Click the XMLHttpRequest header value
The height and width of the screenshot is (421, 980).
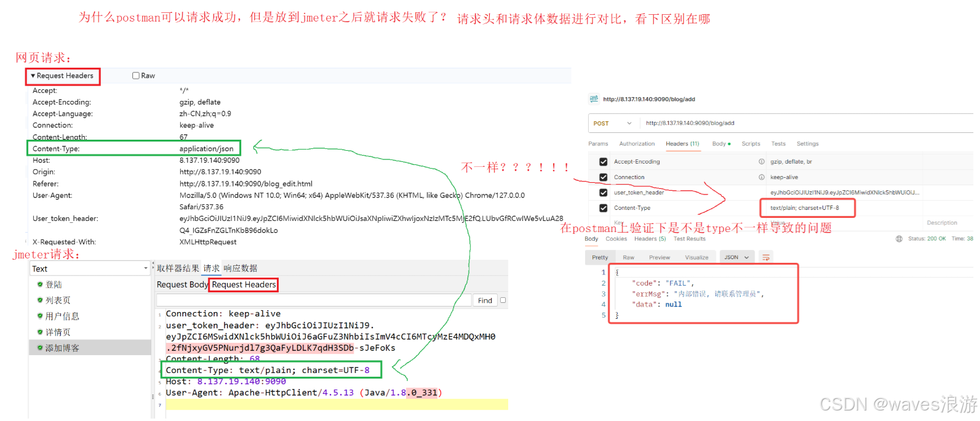click(x=208, y=242)
